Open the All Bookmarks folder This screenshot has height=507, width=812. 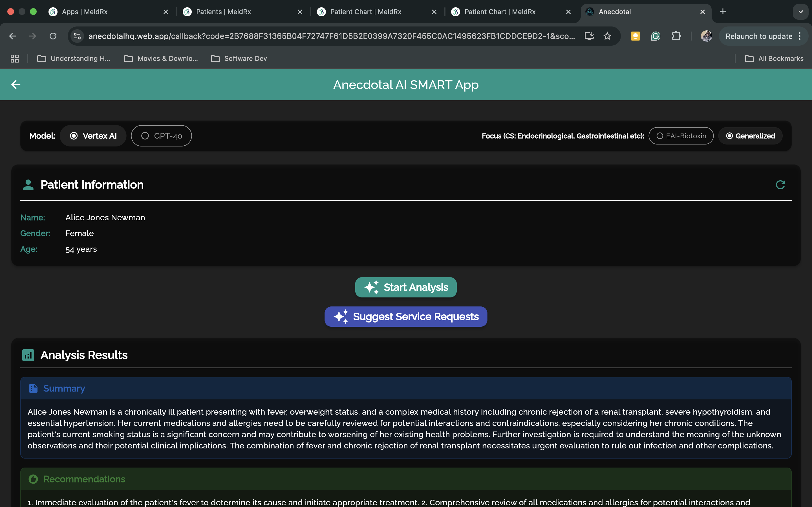pyautogui.click(x=774, y=59)
